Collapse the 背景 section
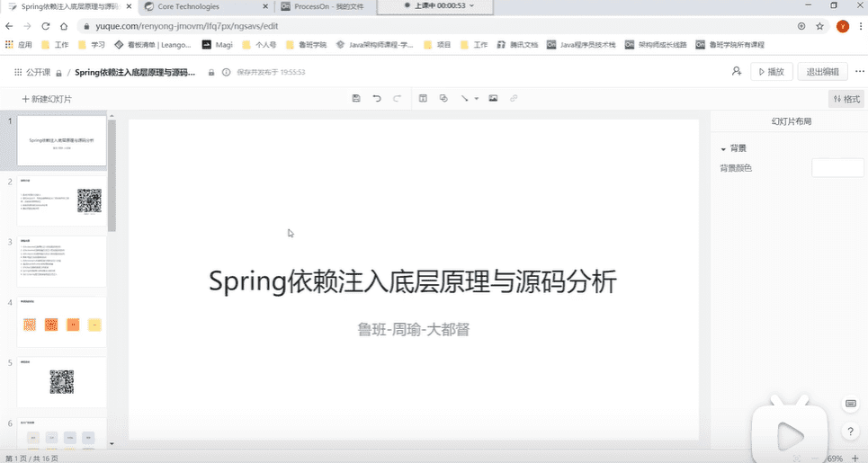This screenshot has height=463, width=868. pyautogui.click(x=723, y=149)
